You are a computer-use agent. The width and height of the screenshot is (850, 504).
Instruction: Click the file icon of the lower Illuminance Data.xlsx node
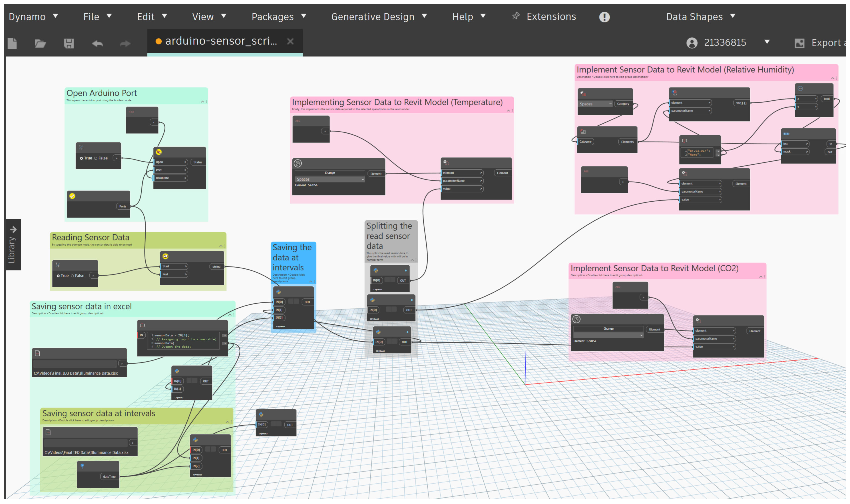[48, 432]
